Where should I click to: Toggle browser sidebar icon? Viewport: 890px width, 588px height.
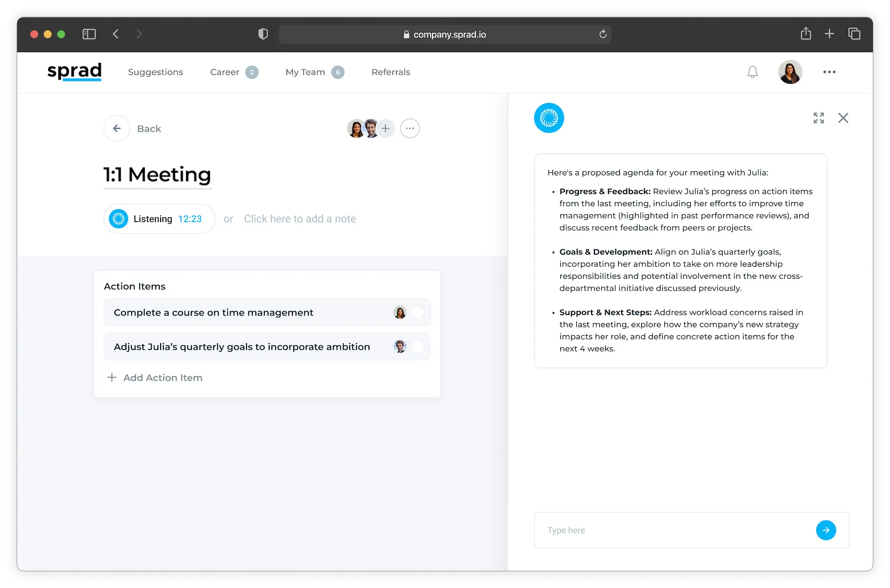pyautogui.click(x=89, y=34)
